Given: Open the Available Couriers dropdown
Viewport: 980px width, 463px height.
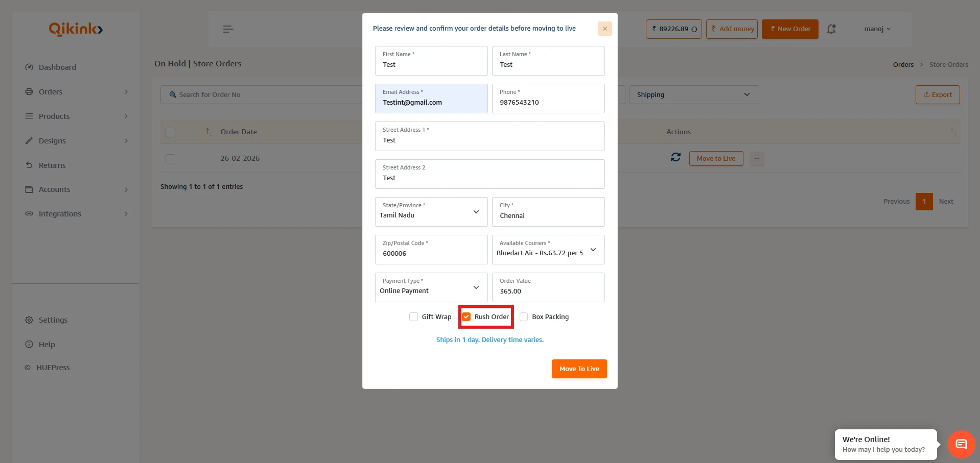Looking at the screenshot, I should (x=548, y=250).
